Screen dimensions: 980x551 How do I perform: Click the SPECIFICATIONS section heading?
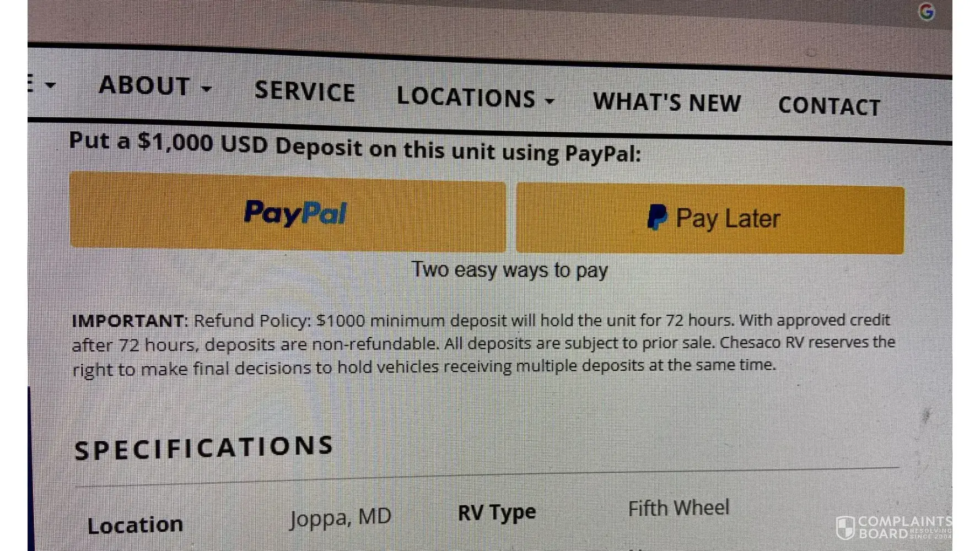point(204,447)
